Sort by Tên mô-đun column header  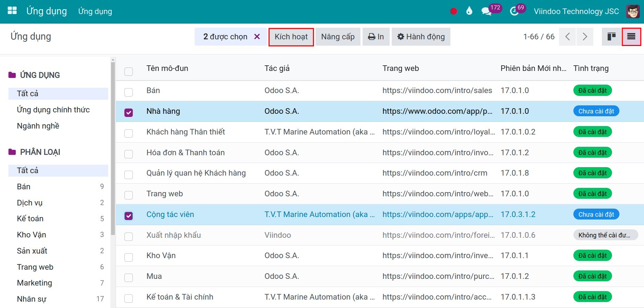pyautogui.click(x=167, y=68)
